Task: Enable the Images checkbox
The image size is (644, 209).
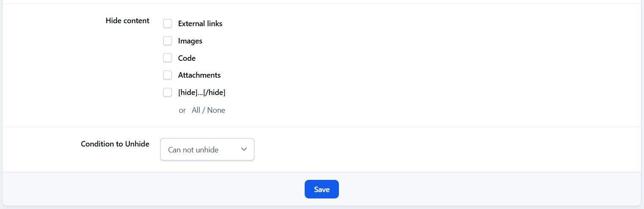Action: pyautogui.click(x=168, y=41)
